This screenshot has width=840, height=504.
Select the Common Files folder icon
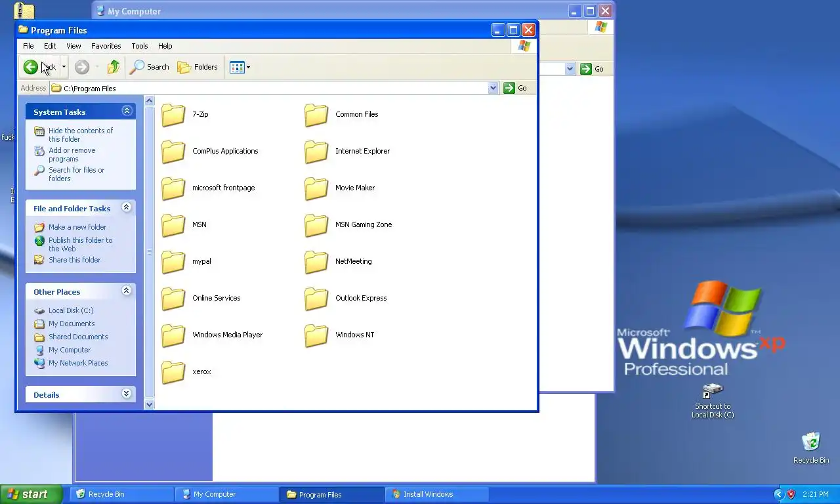[316, 115]
